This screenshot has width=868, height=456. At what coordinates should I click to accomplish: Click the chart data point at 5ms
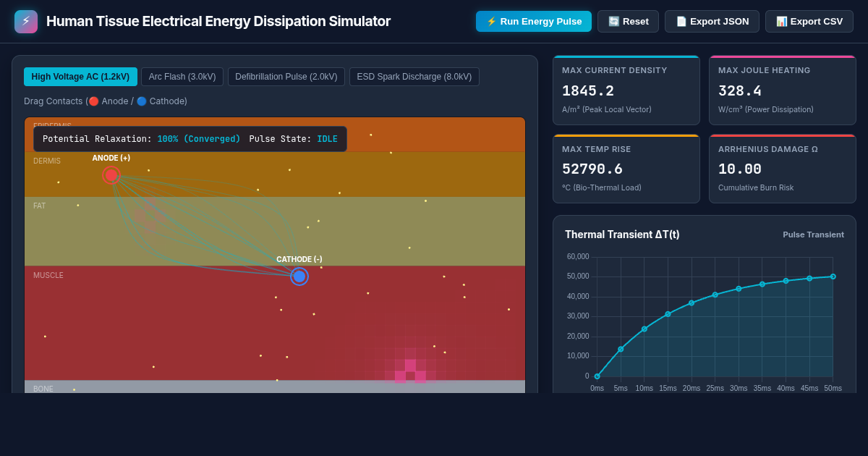(621, 349)
